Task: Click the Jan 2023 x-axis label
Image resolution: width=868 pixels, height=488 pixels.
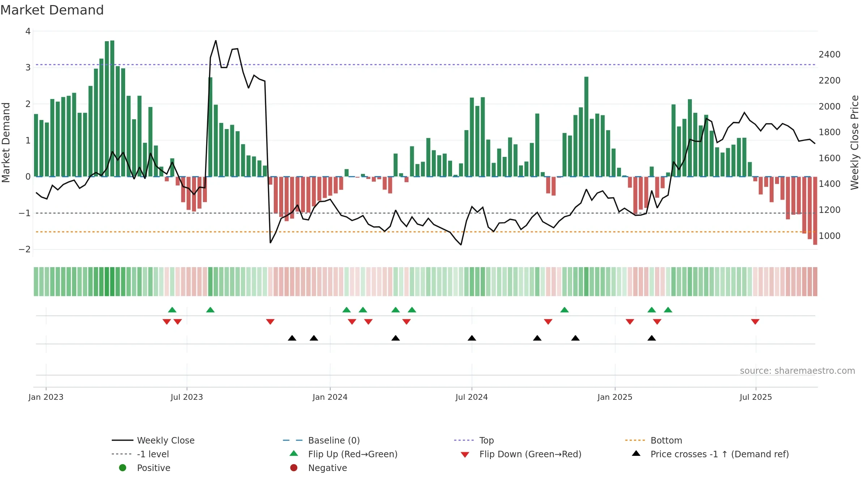Action: [x=46, y=397]
